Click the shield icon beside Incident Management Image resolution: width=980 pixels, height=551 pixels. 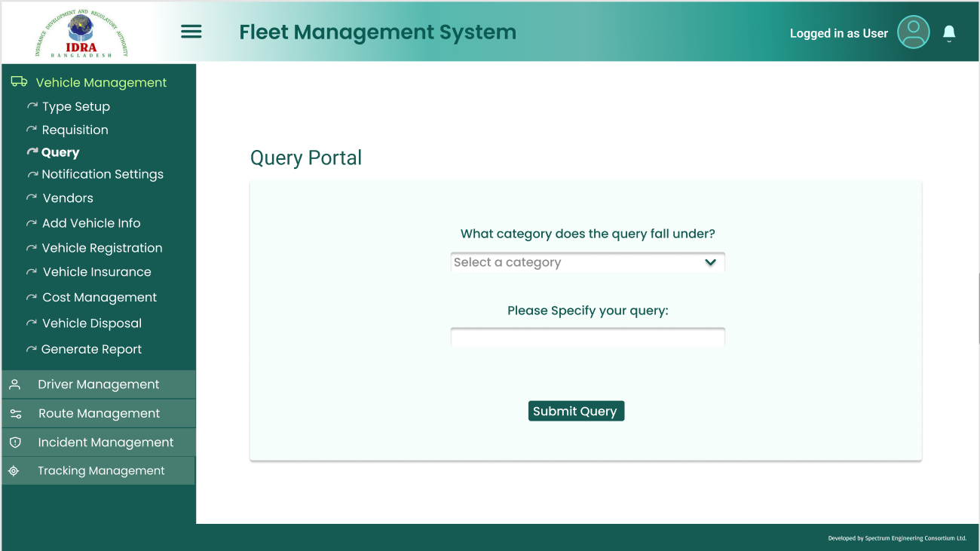pos(15,442)
